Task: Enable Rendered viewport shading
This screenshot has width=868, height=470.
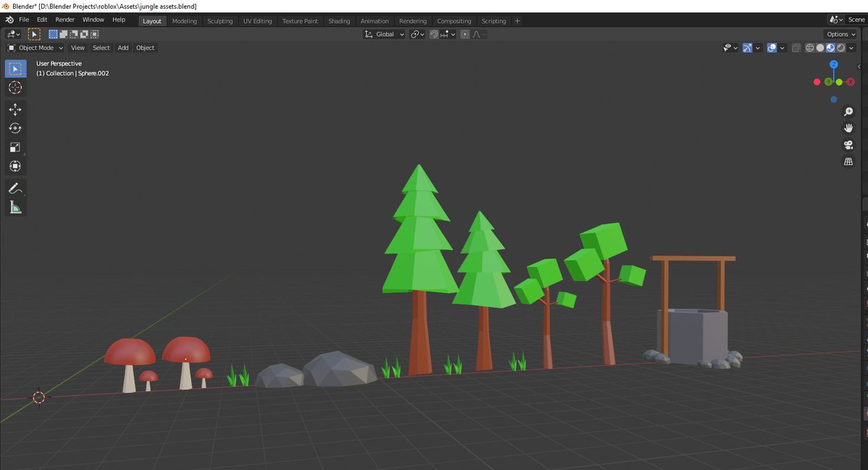Action: click(841, 48)
